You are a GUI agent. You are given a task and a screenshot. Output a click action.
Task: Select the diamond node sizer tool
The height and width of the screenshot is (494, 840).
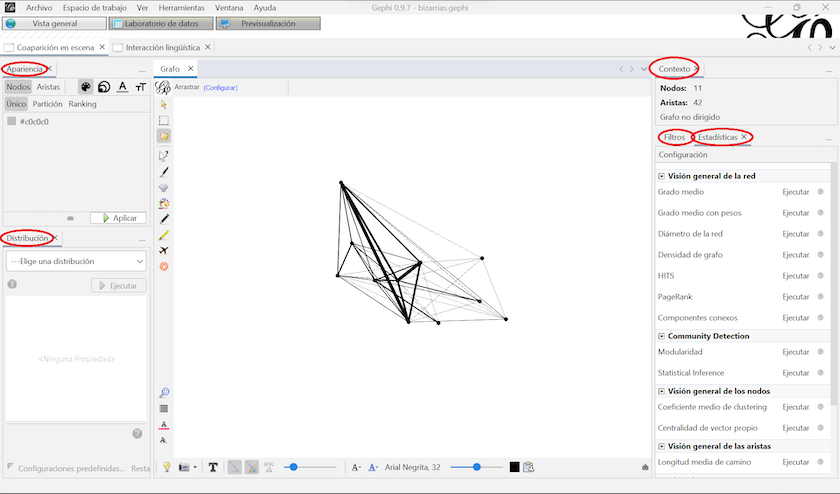164,187
